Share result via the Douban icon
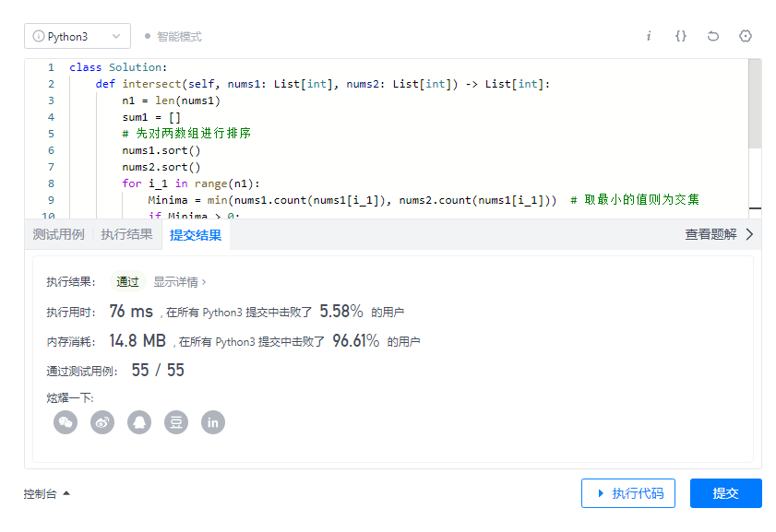The image size is (776, 532). pos(176,422)
